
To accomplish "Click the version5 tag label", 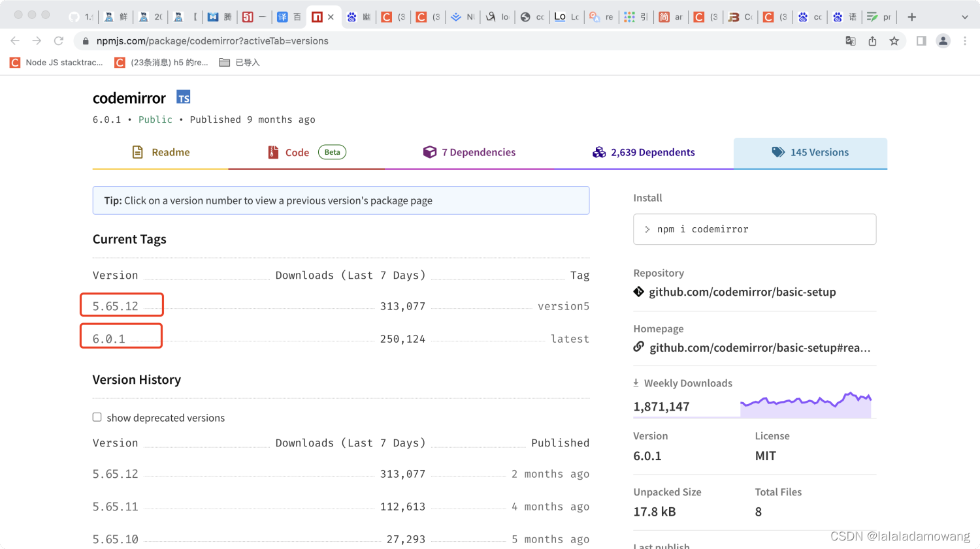I will (563, 306).
